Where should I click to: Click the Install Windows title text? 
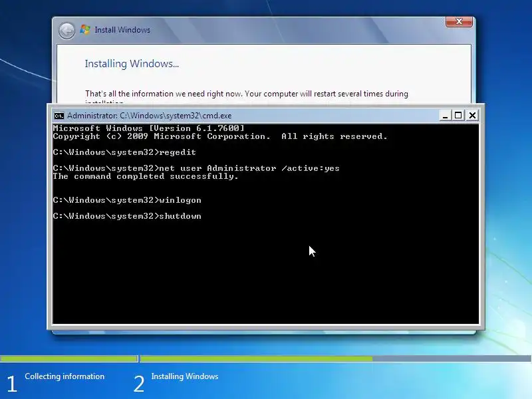(122, 30)
